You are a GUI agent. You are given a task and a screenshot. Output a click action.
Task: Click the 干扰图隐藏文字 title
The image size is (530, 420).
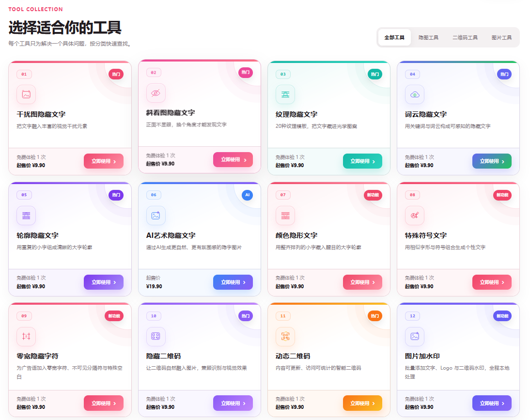(x=41, y=114)
